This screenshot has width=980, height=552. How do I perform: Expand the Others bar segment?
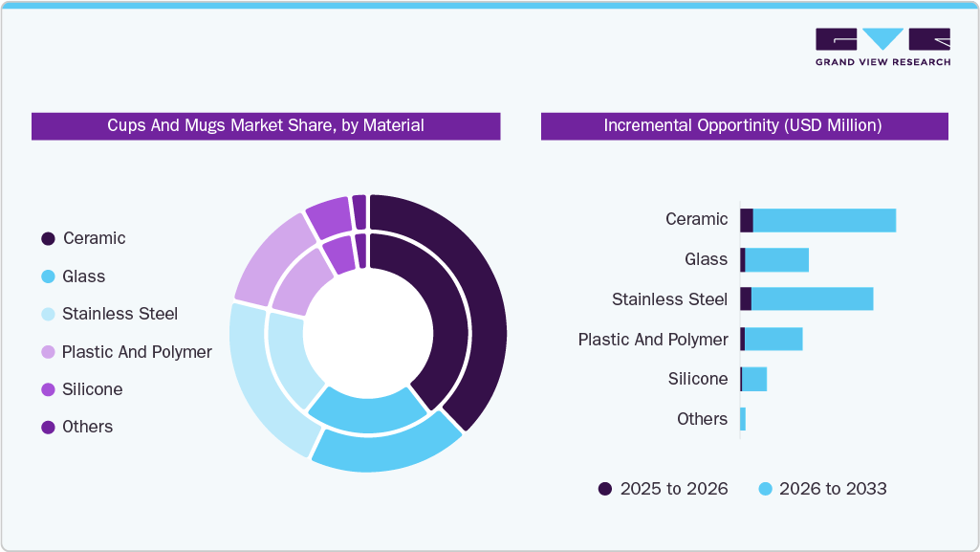(741, 418)
